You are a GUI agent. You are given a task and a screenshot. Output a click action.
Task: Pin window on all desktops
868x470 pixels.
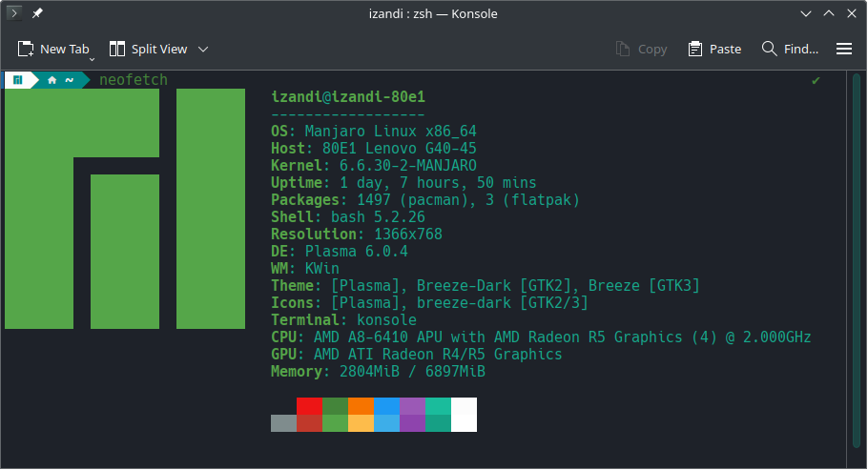tap(37, 12)
